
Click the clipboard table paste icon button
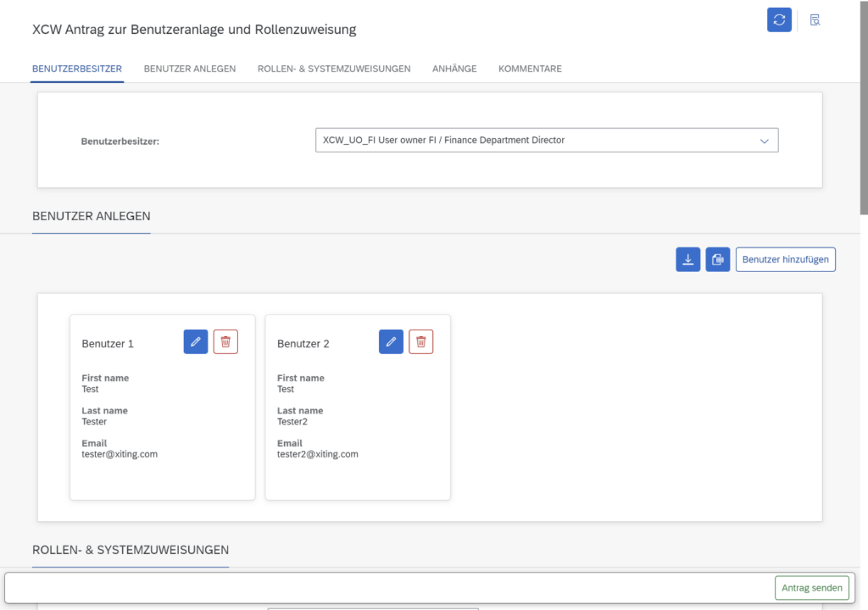tap(717, 259)
